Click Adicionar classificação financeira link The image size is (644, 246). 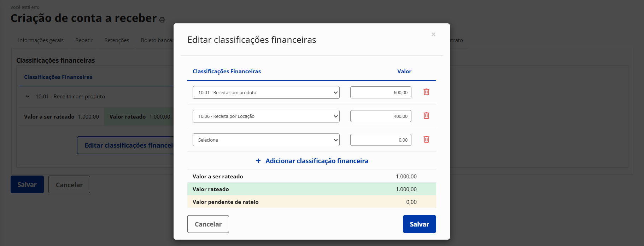pyautogui.click(x=316, y=161)
